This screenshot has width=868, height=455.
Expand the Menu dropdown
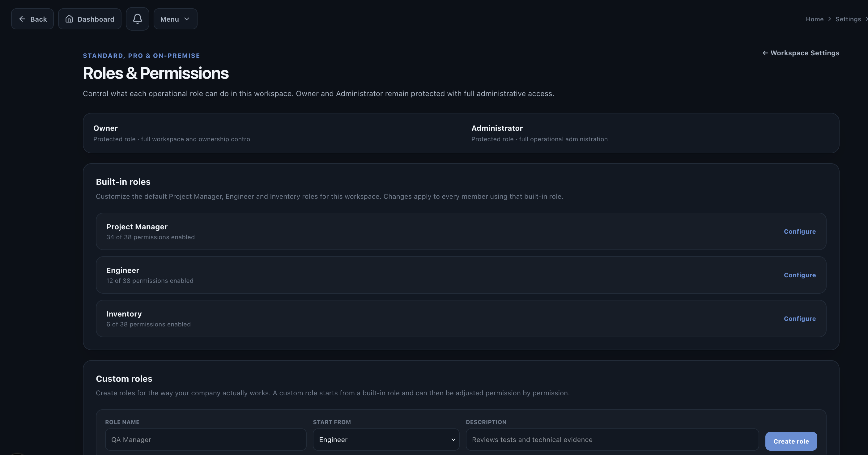[175, 19]
